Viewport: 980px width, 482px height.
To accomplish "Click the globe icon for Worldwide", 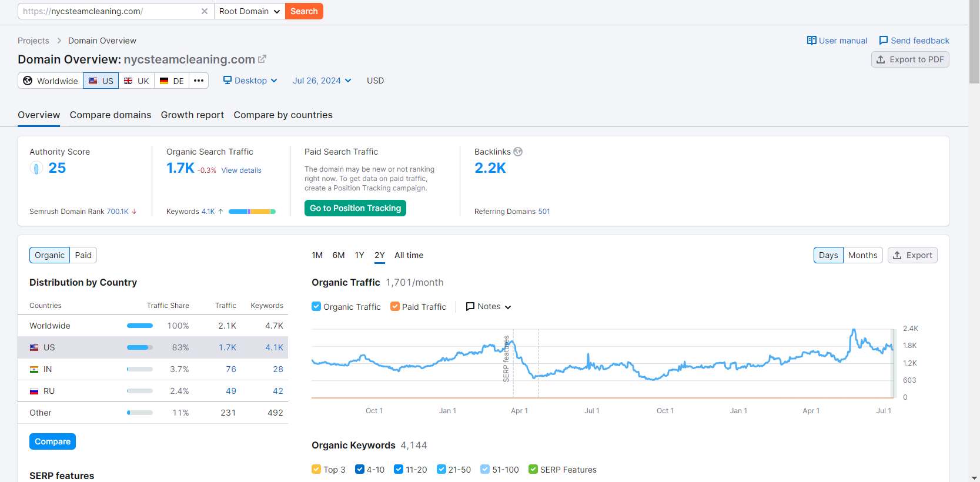I will 28,81.
